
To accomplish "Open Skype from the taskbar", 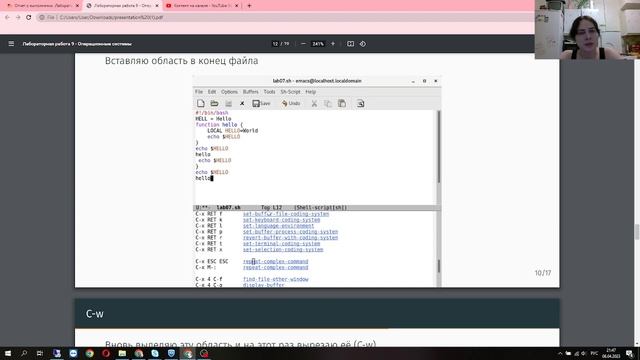I will (155, 353).
